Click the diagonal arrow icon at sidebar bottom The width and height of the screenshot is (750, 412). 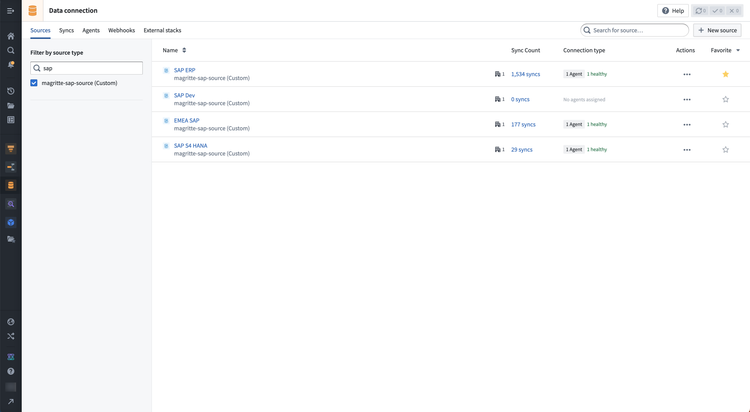11,401
